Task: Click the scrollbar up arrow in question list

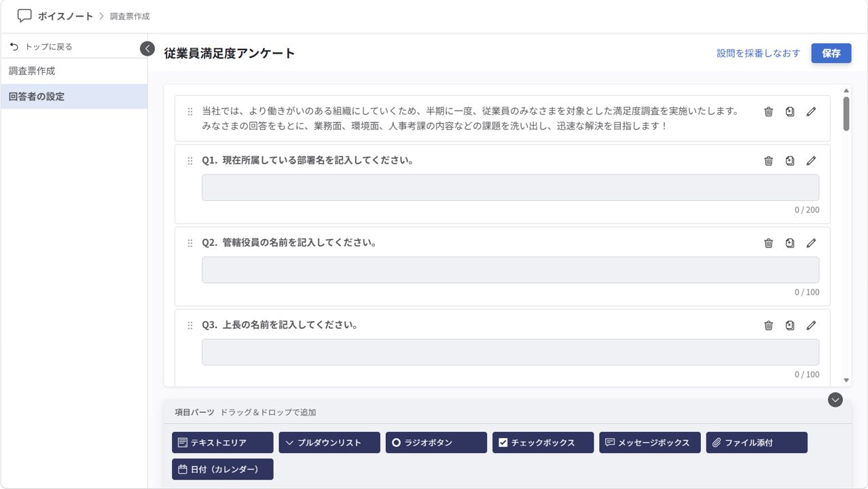Action: 846,90
